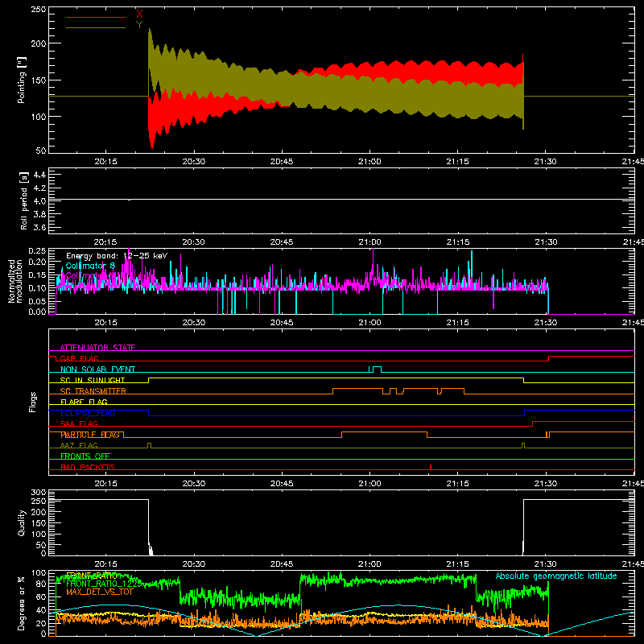Click the 'SC_TRANSMITTER' flag label

[93, 391]
